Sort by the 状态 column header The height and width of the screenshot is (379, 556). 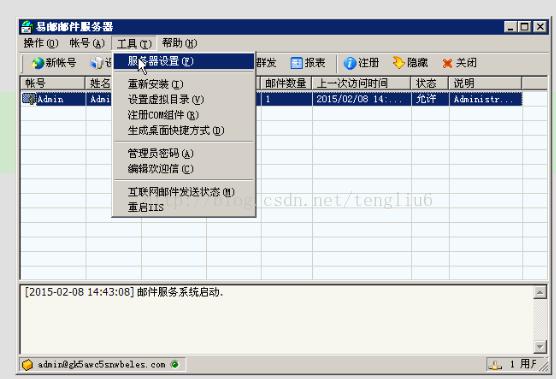430,83
